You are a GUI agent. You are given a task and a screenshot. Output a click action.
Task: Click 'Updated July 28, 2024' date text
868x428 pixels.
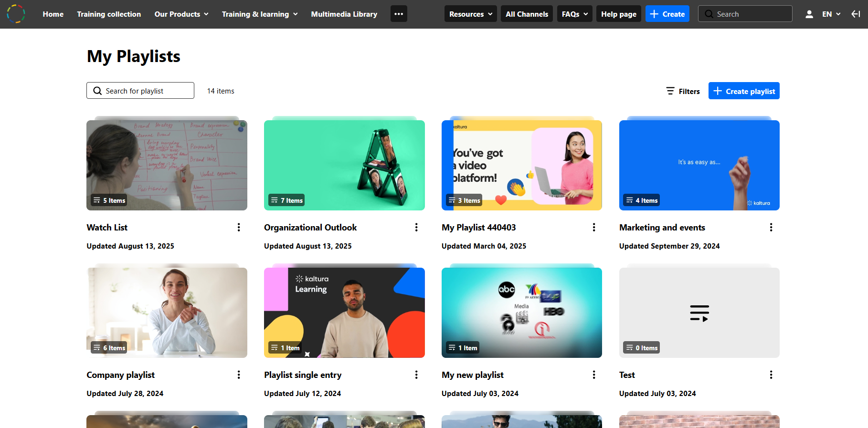[125, 394]
